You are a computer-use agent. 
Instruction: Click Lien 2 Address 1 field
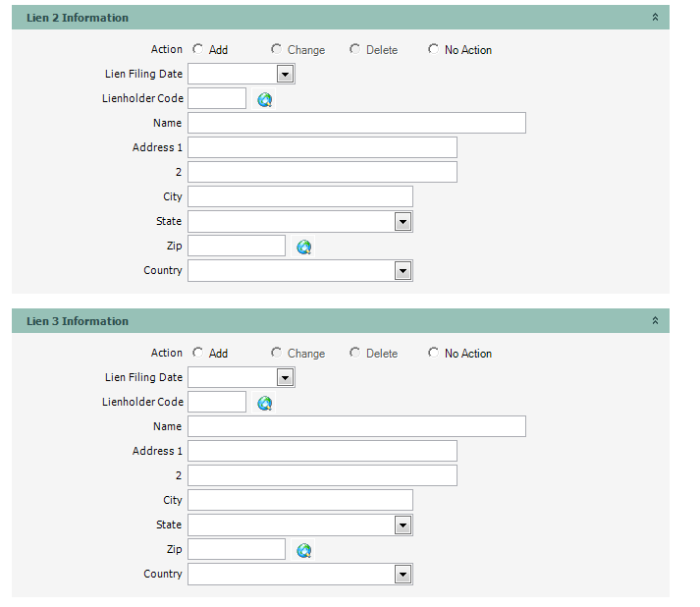322,147
